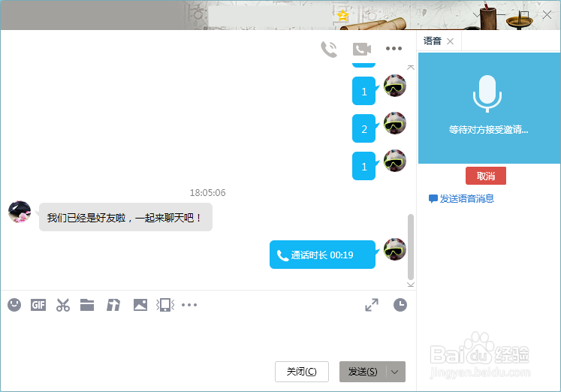Click the 18:05:06 timestamp
561x392 pixels.
pos(207,193)
